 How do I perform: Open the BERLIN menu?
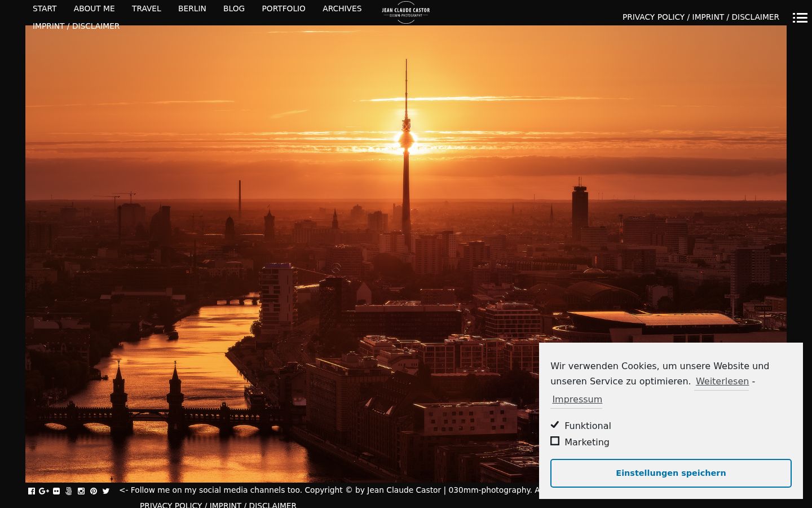tap(192, 8)
